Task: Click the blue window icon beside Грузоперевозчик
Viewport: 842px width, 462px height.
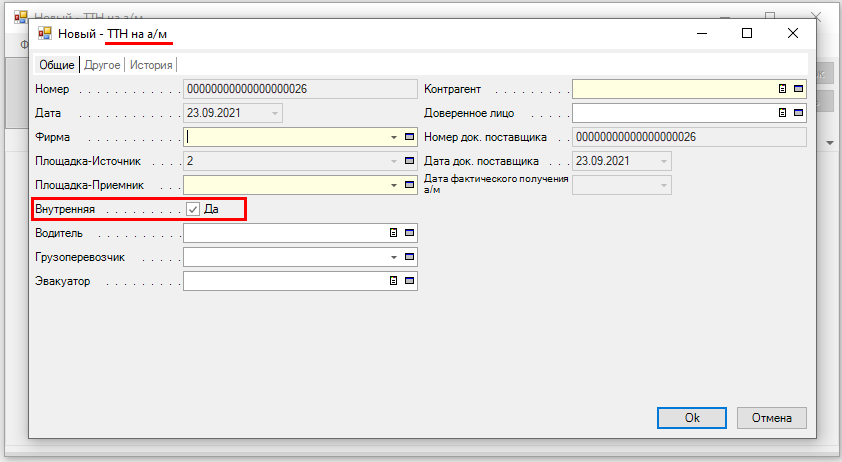Action: point(409,257)
